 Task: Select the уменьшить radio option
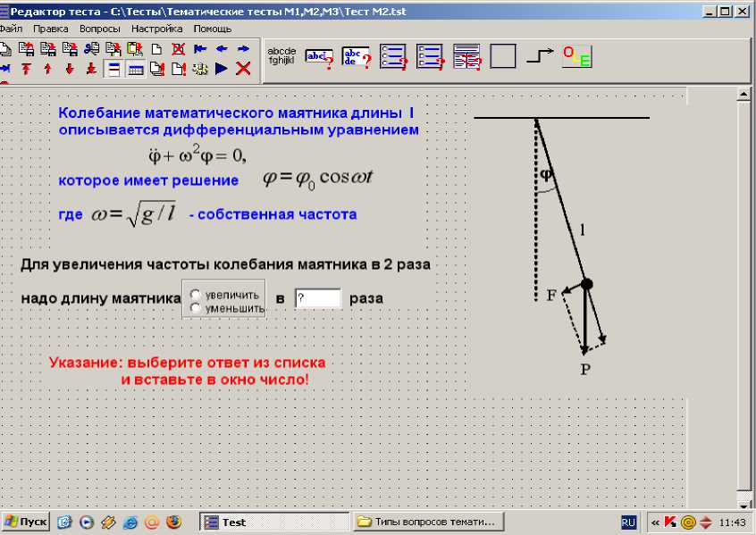pos(196,308)
